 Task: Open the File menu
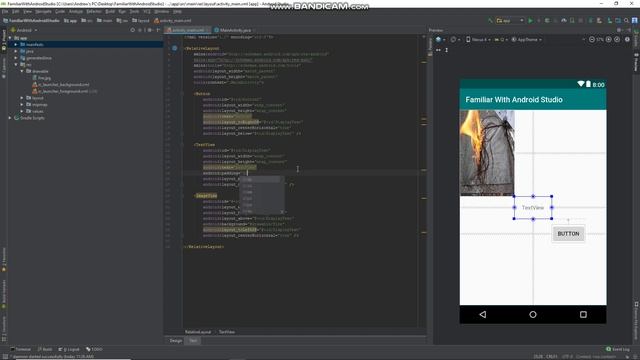point(5,11)
